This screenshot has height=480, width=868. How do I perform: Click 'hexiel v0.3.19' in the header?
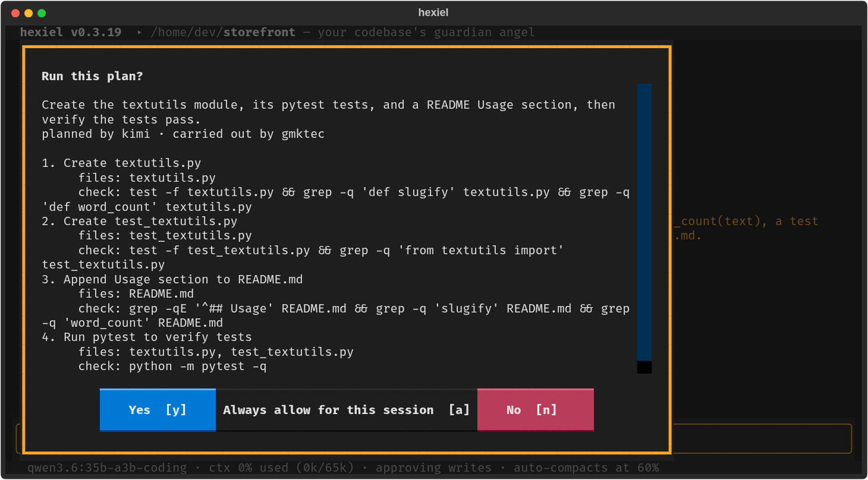click(x=71, y=32)
